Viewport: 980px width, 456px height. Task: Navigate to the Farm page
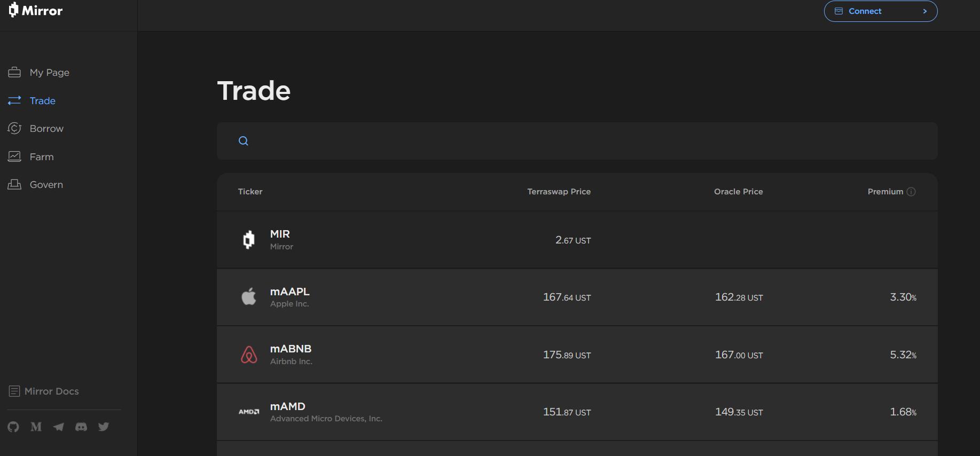point(42,157)
